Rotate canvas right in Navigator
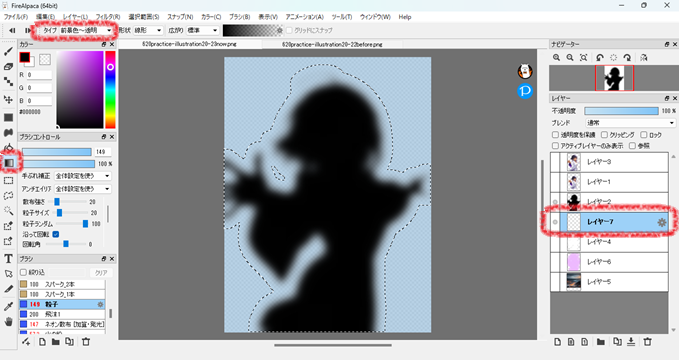 [627, 58]
